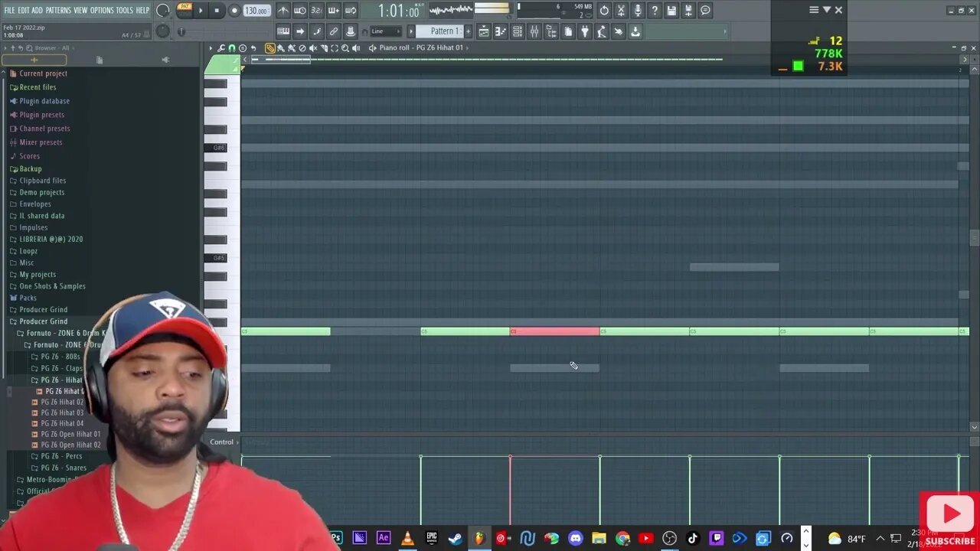Toggle the PAT/SONG mode switch
The image size is (980, 551).
click(x=184, y=10)
